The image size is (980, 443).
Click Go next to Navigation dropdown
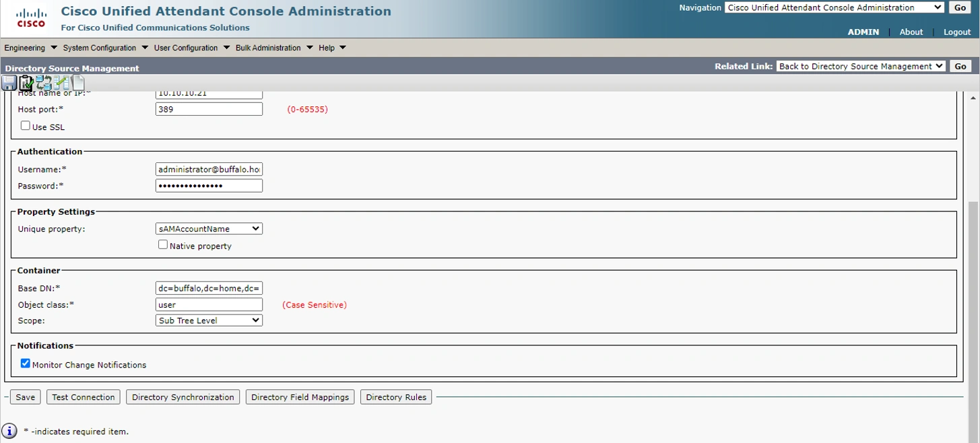960,7
